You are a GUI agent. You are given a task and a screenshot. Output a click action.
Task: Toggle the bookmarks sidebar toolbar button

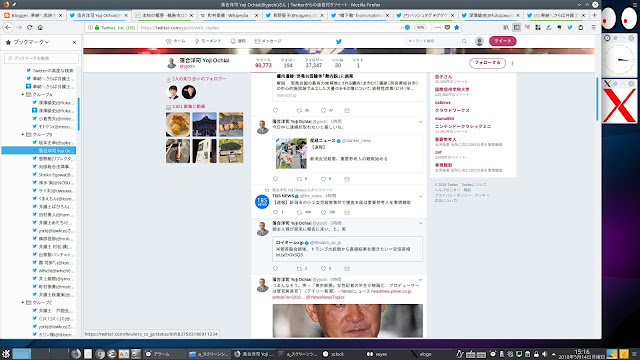coord(516,27)
